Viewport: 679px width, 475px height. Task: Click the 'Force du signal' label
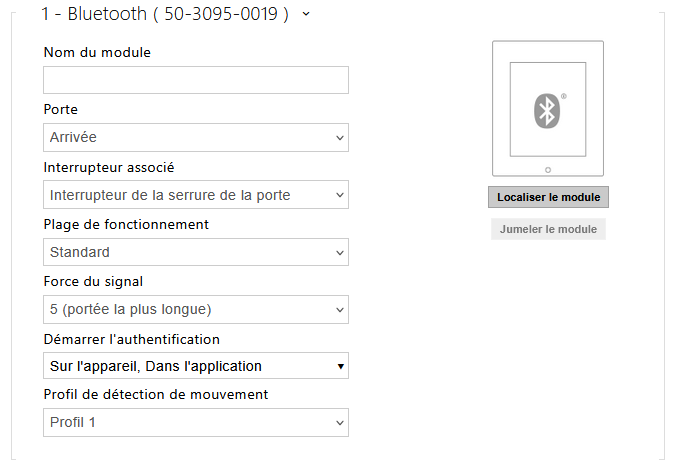pyautogui.click(x=100, y=282)
